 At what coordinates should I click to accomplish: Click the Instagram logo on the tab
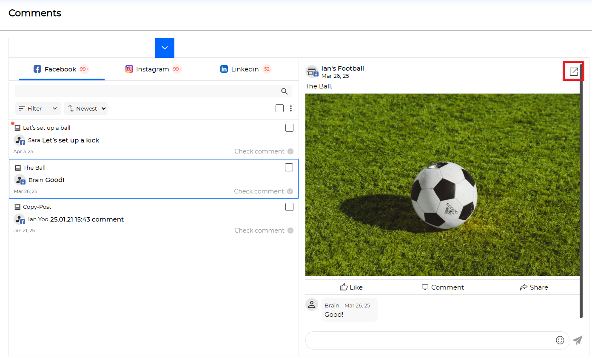click(x=129, y=69)
